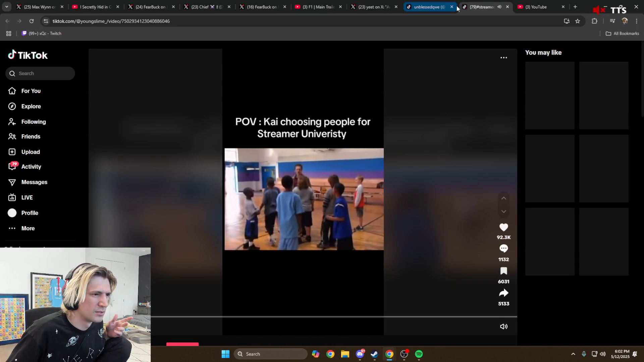This screenshot has height=362, width=644.
Task: Go to the Upload page
Action: 31,152
